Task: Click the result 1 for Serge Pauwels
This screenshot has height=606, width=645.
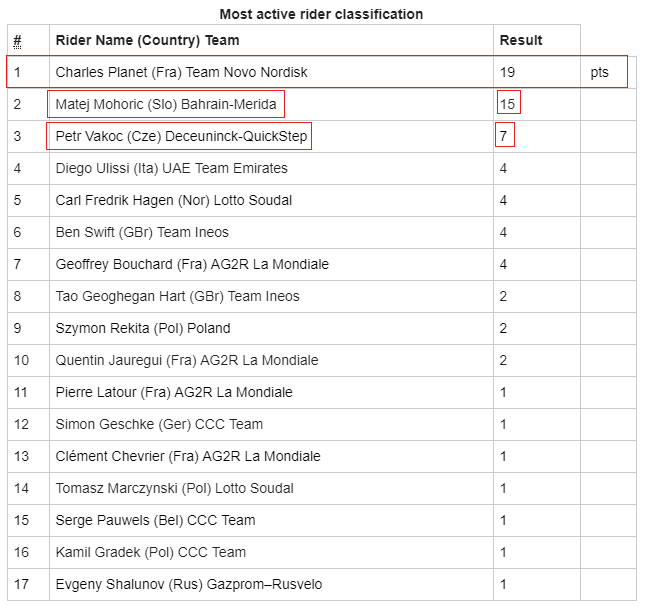Action: [503, 520]
